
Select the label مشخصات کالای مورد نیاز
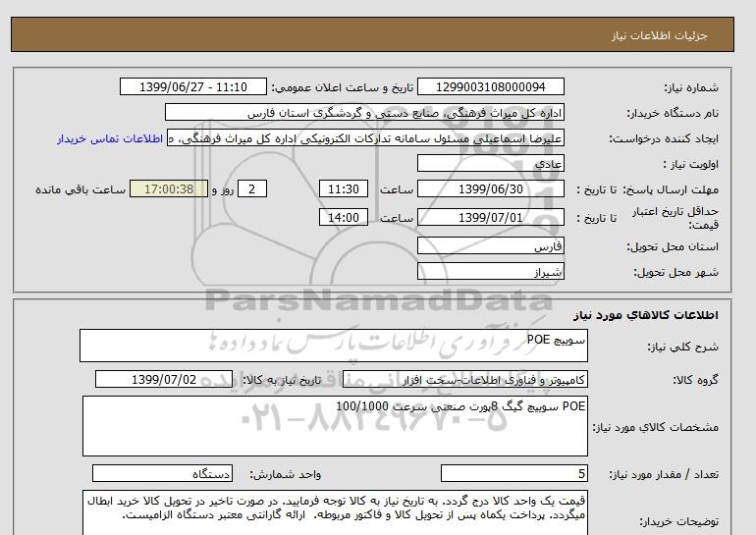point(656,427)
